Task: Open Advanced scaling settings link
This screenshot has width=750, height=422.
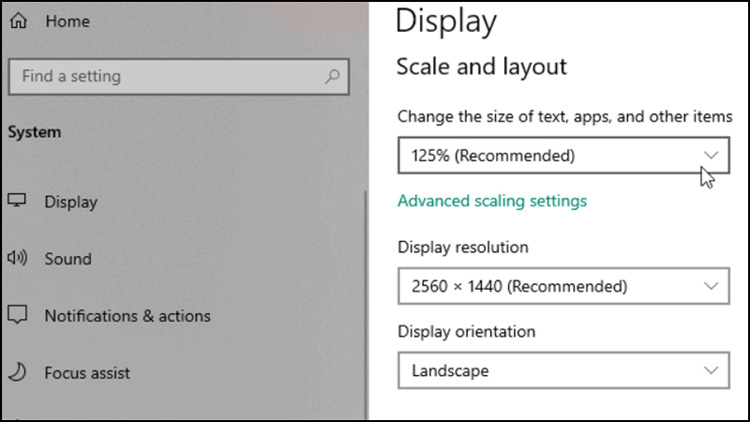Action: [x=492, y=201]
